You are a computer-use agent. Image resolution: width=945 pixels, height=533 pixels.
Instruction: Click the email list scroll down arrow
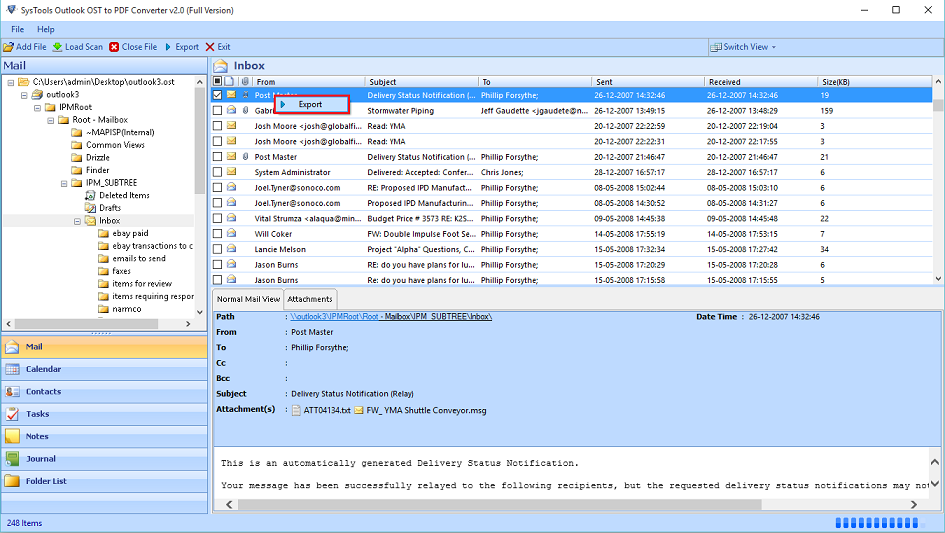point(938,279)
